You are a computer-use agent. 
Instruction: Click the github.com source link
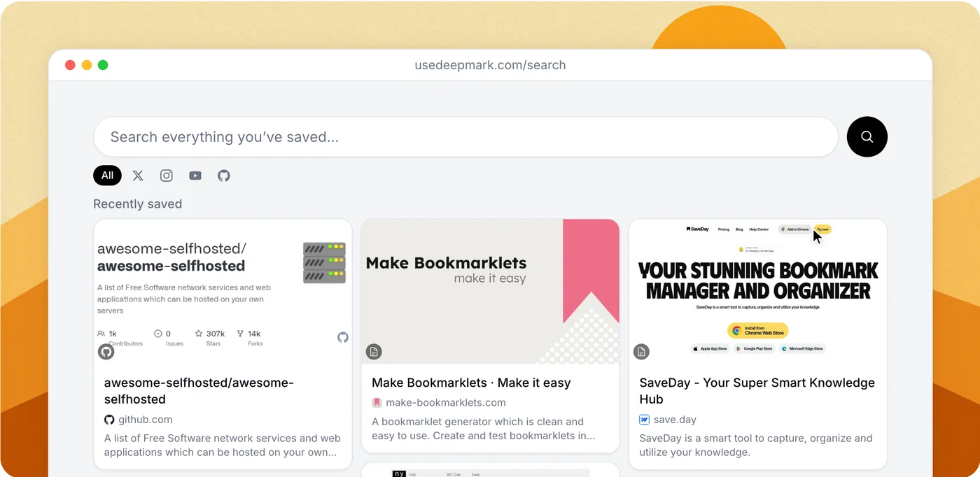[145, 420]
